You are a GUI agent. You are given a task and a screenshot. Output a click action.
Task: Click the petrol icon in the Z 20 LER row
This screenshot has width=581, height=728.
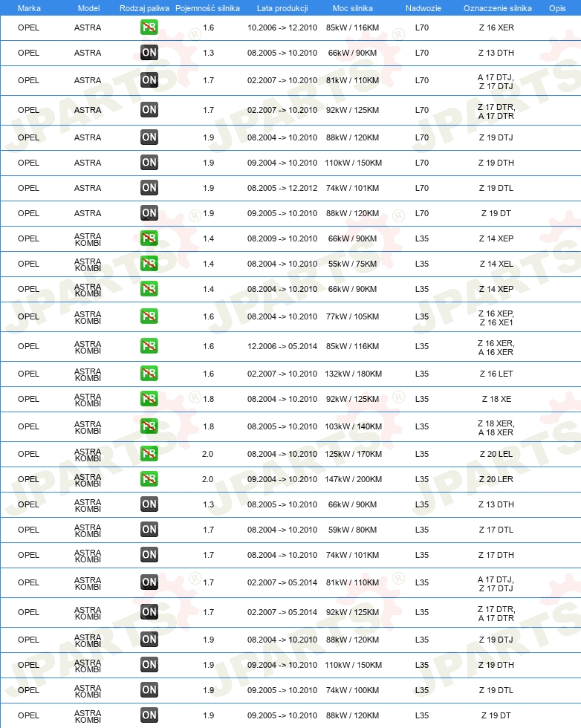(149, 478)
